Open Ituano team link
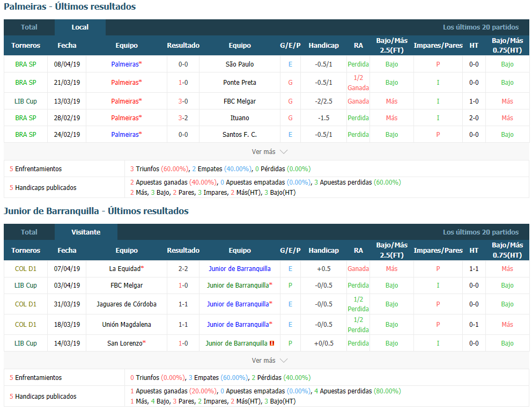Screen dimensions: 532x410 pos(240,118)
